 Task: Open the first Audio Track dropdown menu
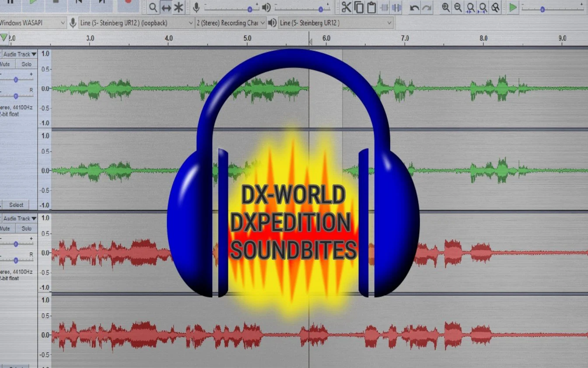[x=19, y=54]
